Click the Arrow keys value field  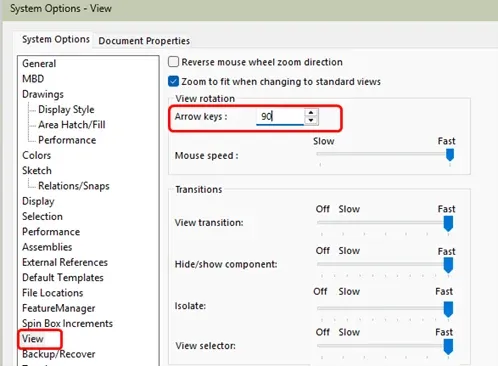[x=280, y=117]
